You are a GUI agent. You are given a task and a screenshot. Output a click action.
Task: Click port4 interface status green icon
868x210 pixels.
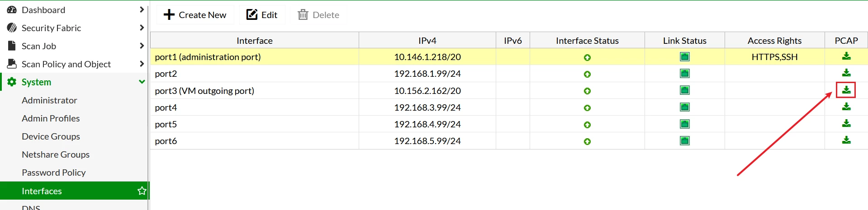(587, 108)
